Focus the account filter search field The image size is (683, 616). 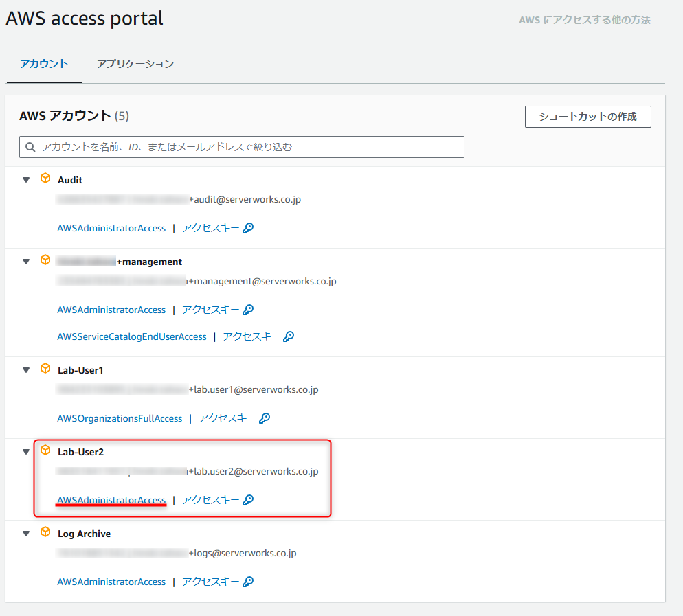tap(242, 147)
